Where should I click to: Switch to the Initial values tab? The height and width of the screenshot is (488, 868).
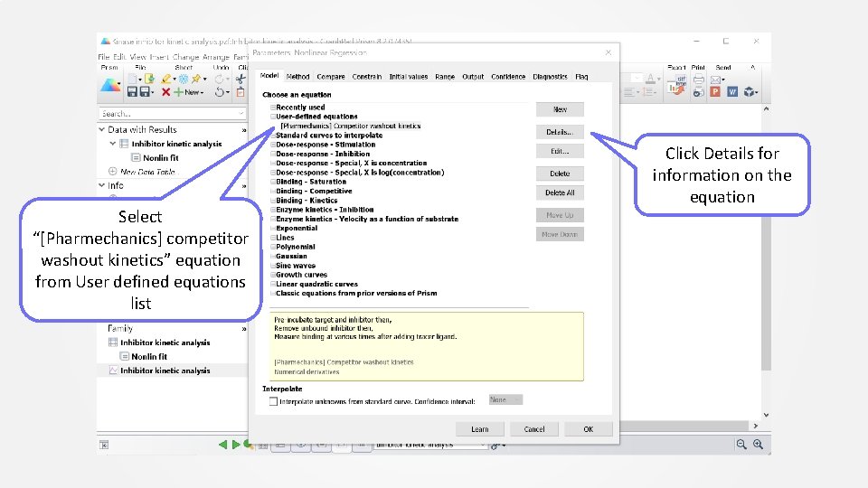(x=409, y=77)
